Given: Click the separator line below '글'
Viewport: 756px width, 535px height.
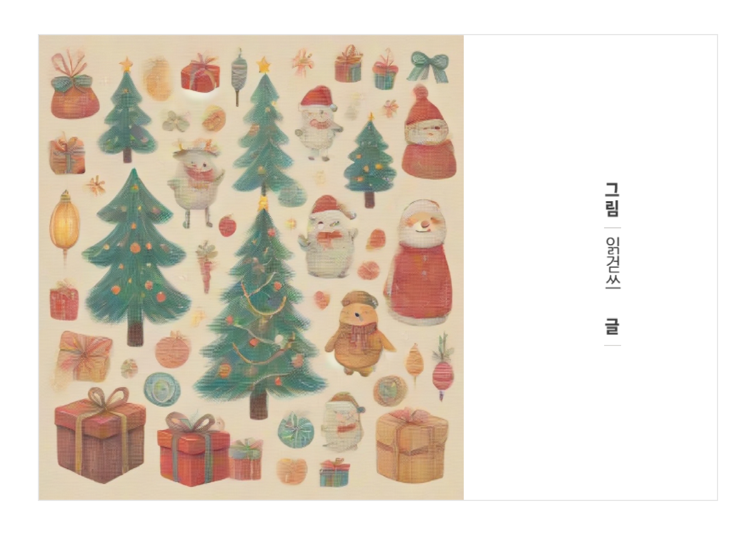Looking at the screenshot, I should tap(612, 346).
